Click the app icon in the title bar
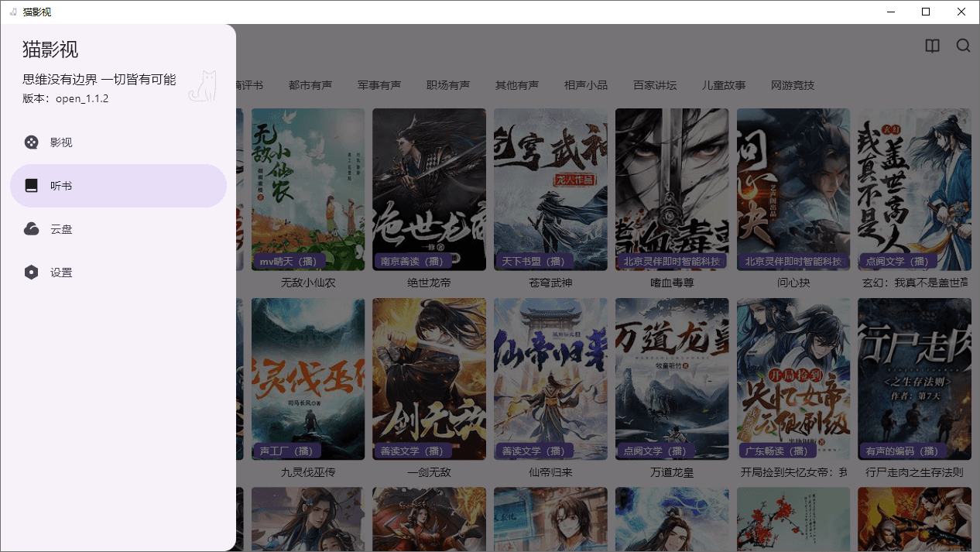Screen dimensions: 980x552 (12, 12)
